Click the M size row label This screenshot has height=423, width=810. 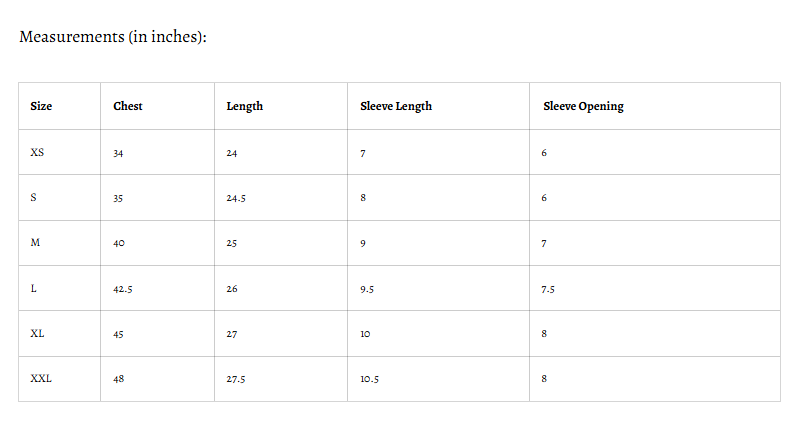36,243
